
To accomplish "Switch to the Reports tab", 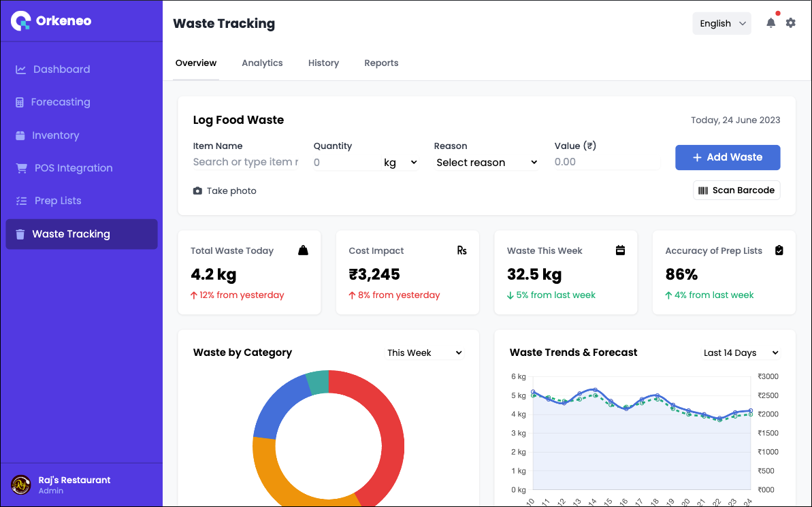I will [x=381, y=63].
